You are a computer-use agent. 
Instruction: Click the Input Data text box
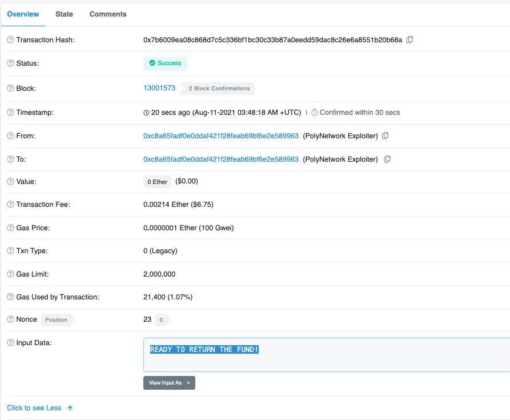click(x=327, y=355)
